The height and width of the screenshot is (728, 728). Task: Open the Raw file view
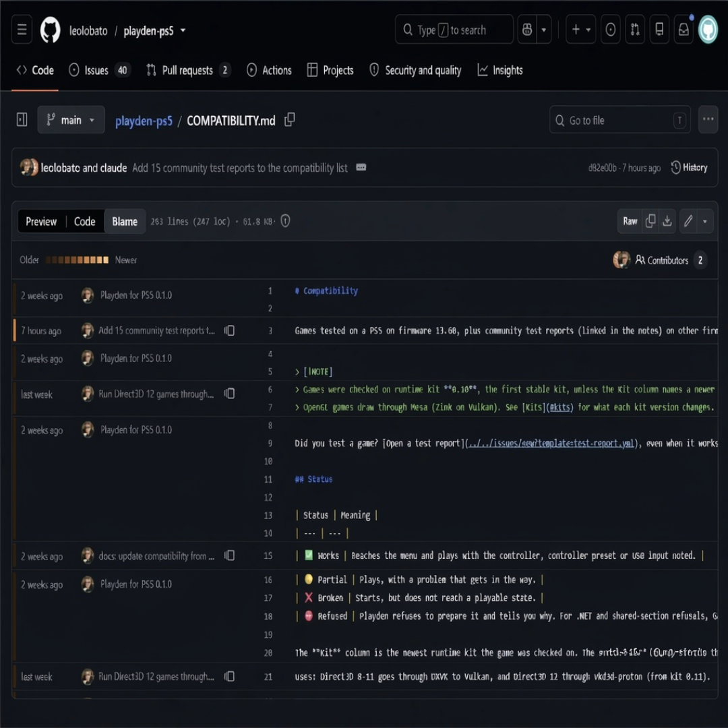tap(630, 221)
